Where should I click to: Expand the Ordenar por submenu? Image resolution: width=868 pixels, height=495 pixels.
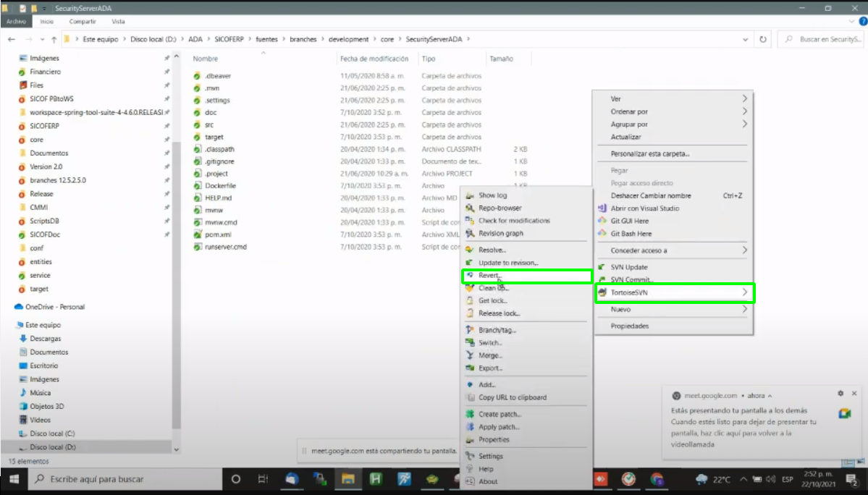[745, 111]
